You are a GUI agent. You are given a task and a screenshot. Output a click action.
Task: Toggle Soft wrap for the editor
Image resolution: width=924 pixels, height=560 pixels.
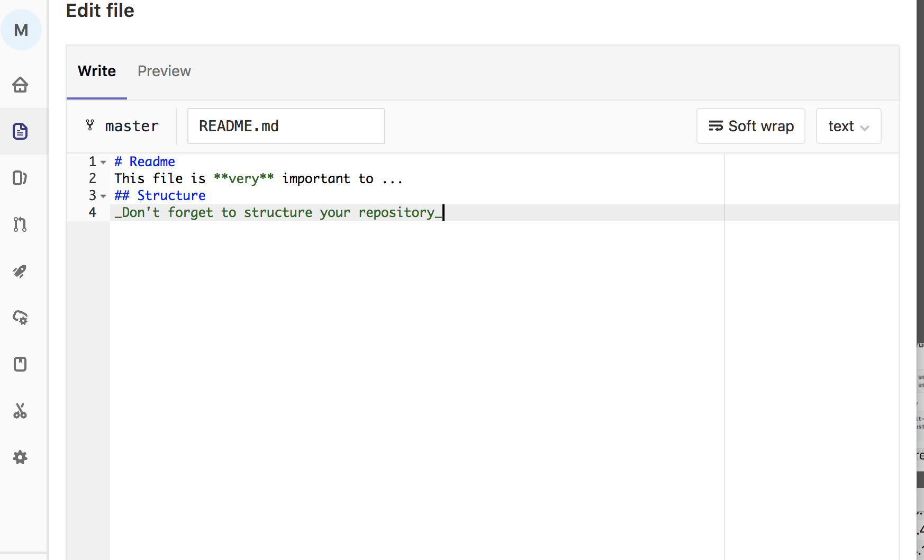[750, 126]
